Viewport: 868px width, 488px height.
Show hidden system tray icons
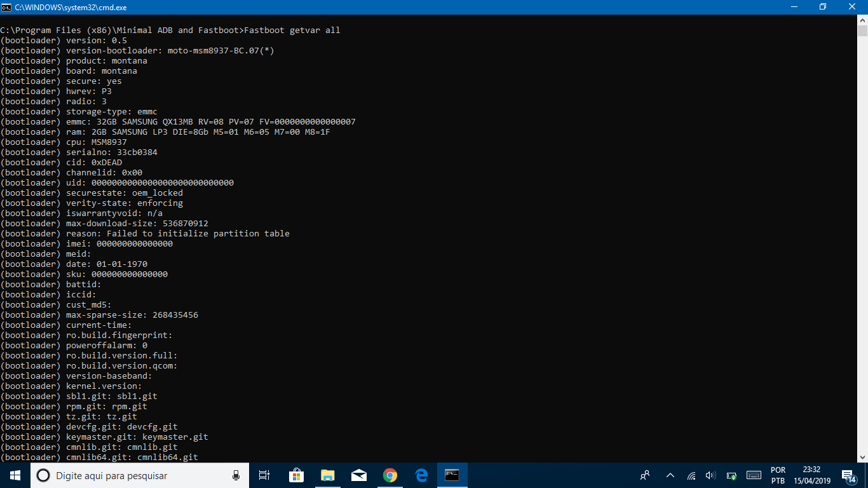tap(670, 475)
